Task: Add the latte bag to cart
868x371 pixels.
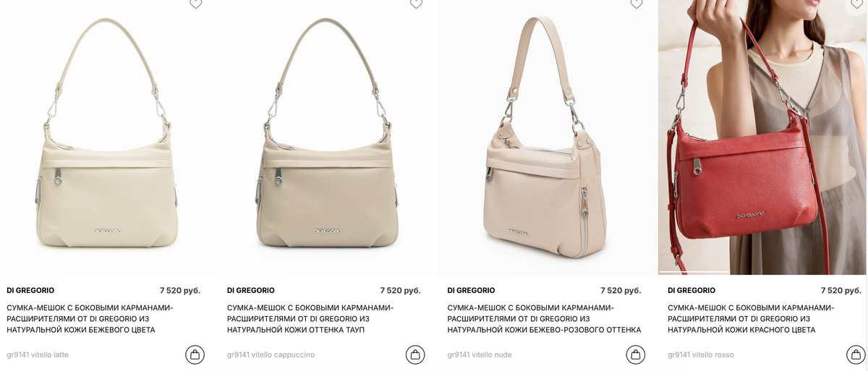Action: tap(195, 354)
